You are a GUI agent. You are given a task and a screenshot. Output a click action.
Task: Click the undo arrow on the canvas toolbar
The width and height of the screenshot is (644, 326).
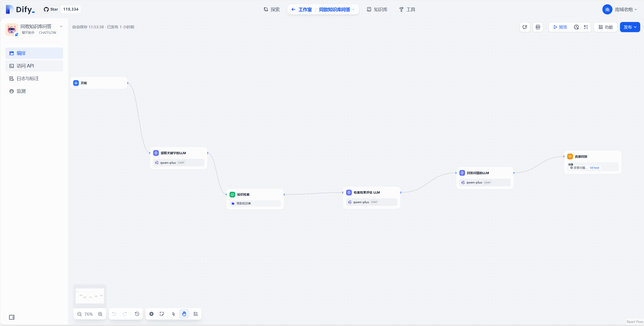[114, 314]
